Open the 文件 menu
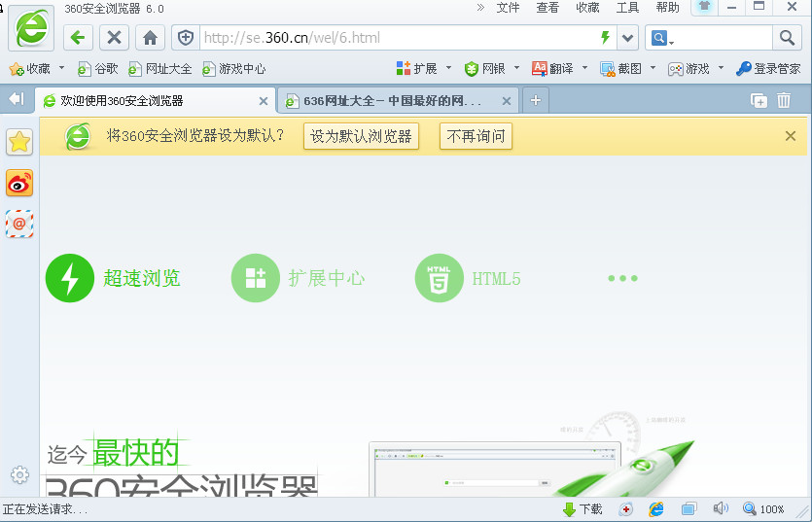812x522 pixels. pos(508,8)
